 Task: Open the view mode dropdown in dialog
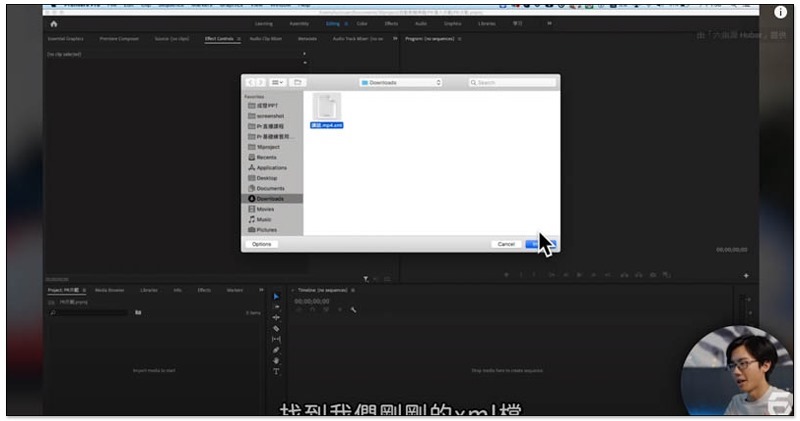pos(277,82)
